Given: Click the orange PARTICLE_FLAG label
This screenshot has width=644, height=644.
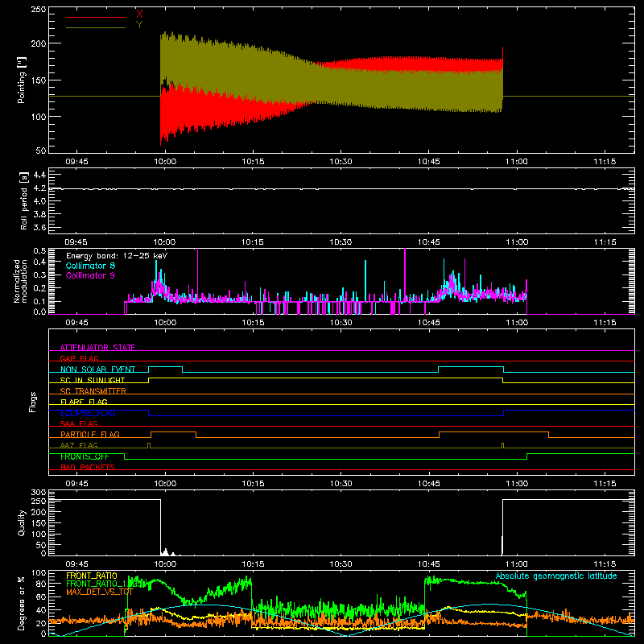Looking at the screenshot, I should 90,434.
